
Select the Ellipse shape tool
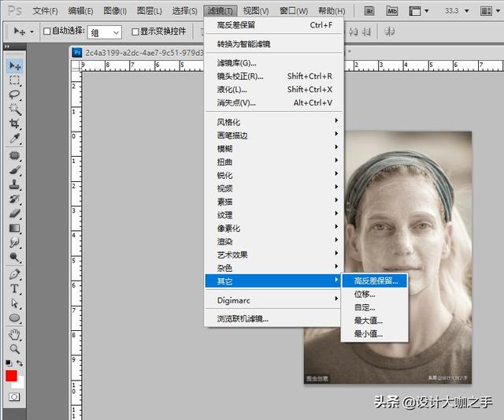(14, 318)
